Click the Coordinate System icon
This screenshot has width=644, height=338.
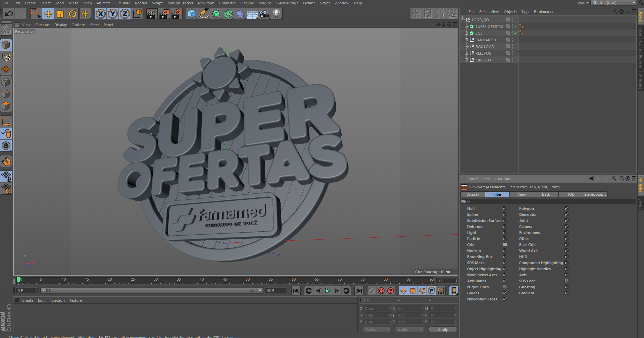click(x=137, y=14)
